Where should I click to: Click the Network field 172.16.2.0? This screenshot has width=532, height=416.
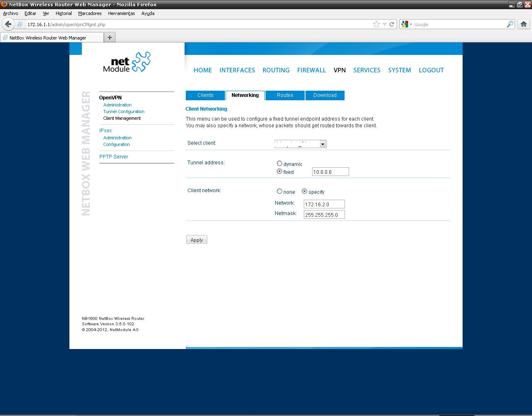coord(324,204)
